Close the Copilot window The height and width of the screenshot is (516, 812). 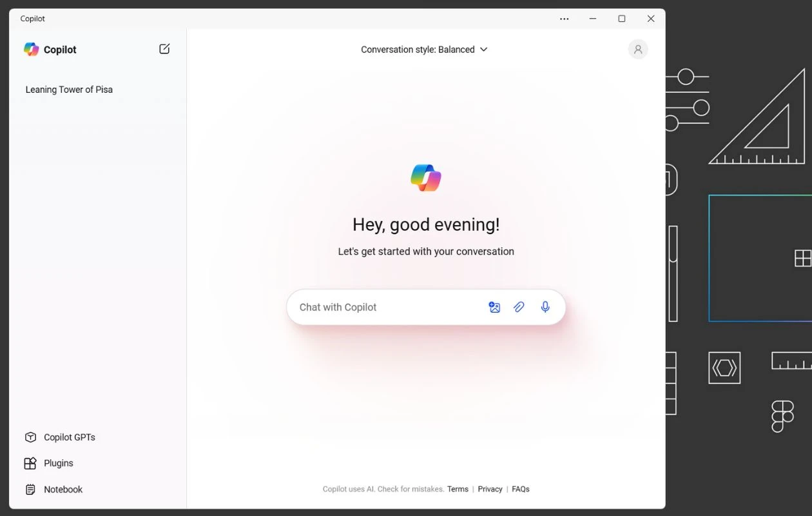(x=651, y=19)
